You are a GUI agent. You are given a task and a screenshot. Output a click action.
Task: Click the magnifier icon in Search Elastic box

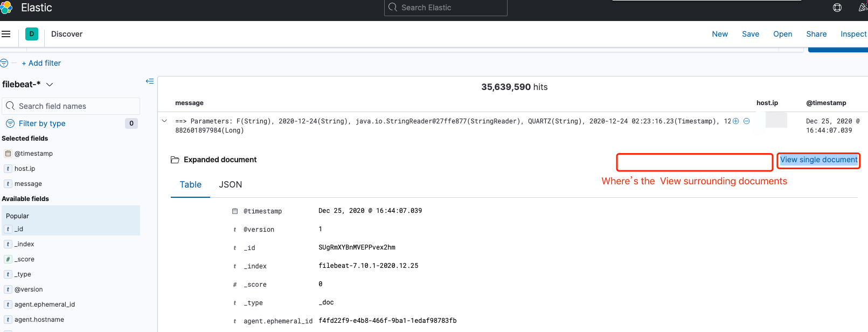coord(393,8)
